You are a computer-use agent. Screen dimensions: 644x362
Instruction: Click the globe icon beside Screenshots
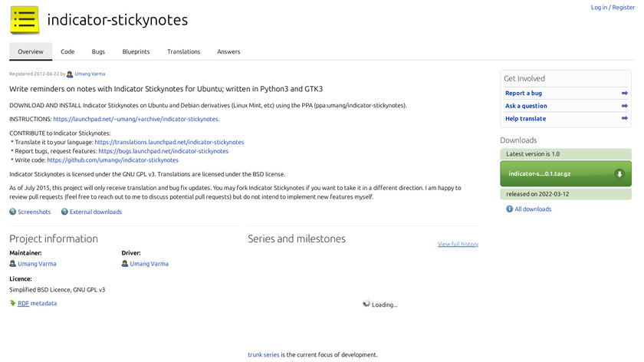pos(13,212)
